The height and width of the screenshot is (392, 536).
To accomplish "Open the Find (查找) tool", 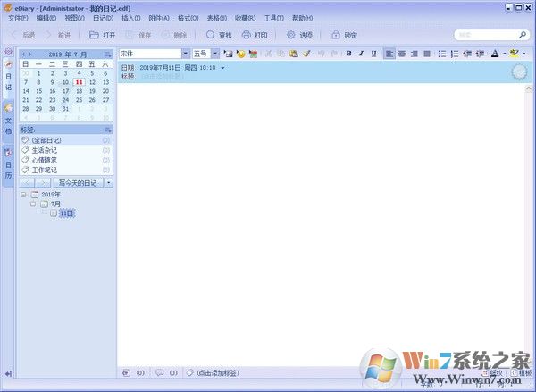I will click(219, 35).
